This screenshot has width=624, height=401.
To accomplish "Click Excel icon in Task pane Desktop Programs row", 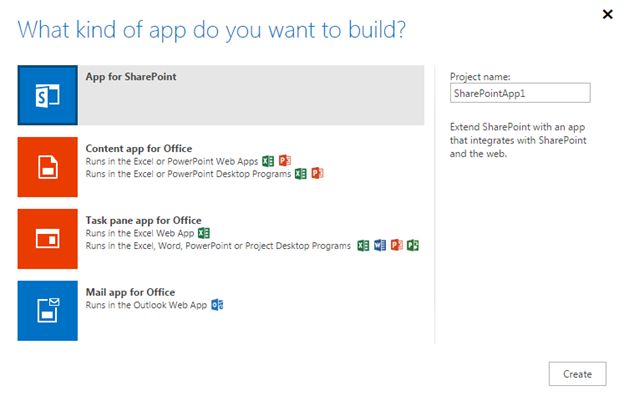I will [x=363, y=245].
